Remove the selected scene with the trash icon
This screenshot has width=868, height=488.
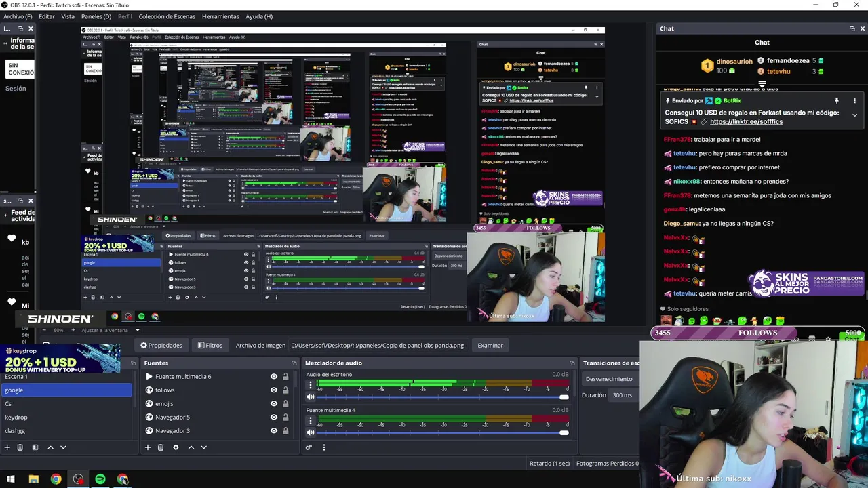[20, 447]
